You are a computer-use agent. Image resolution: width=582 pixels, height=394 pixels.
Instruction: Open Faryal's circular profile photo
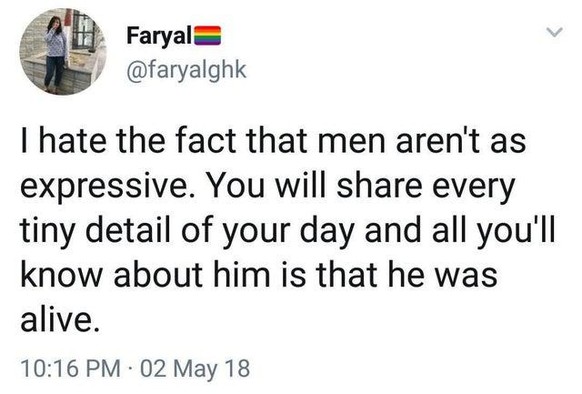coord(63,52)
